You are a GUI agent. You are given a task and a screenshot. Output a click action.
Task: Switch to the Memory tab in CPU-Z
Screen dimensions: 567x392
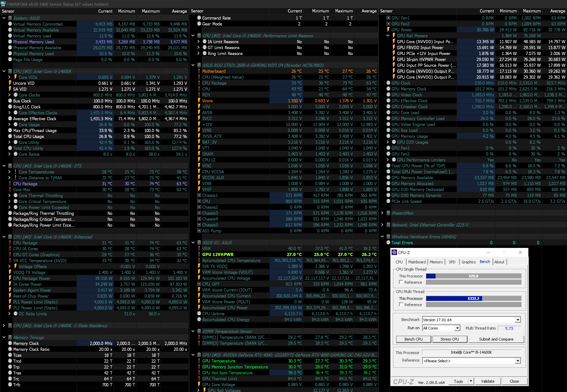[436, 262]
